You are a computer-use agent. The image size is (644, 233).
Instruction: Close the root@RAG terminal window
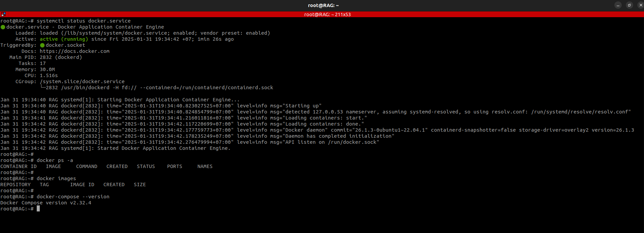(641, 5)
